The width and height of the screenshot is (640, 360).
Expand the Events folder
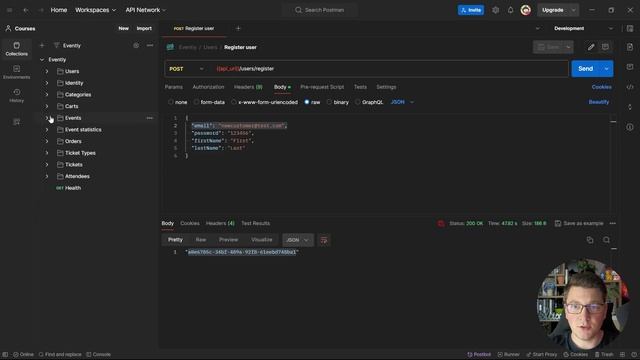(47, 118)
